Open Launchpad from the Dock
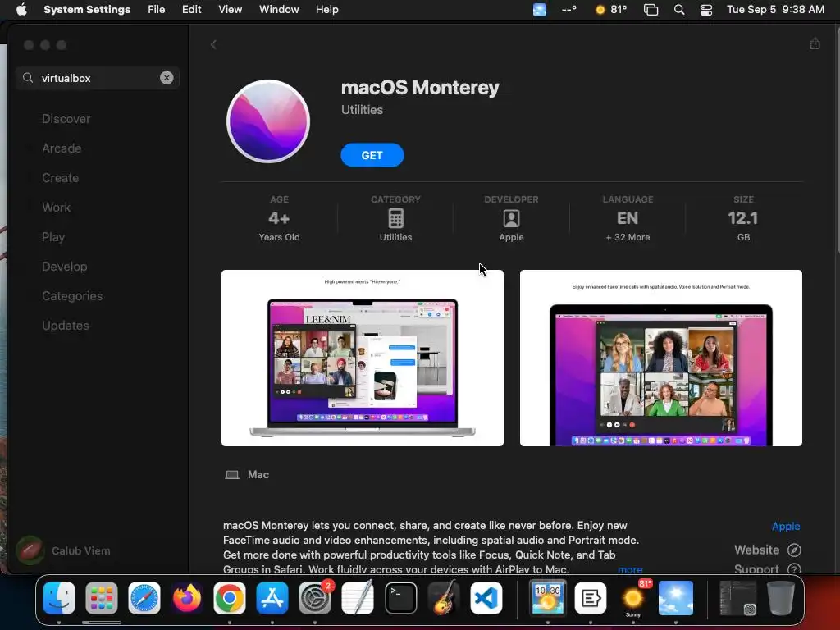 tap(101, 598)
